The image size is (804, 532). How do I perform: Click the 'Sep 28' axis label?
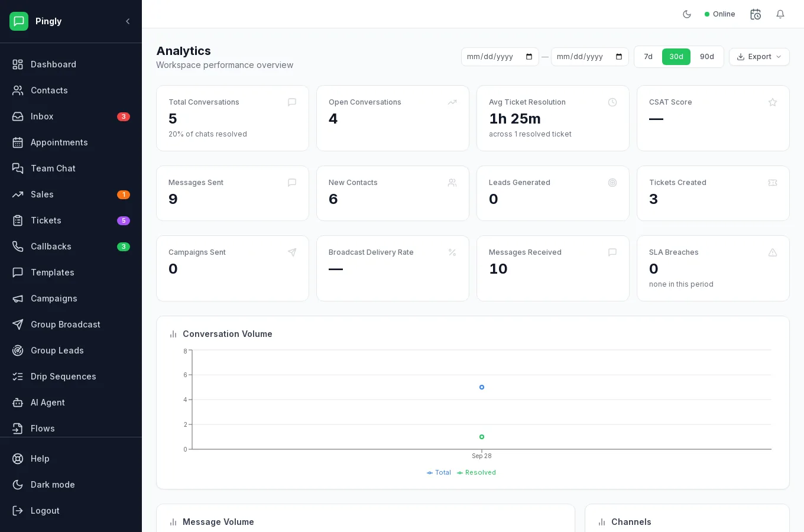click(x=482, y=456)
